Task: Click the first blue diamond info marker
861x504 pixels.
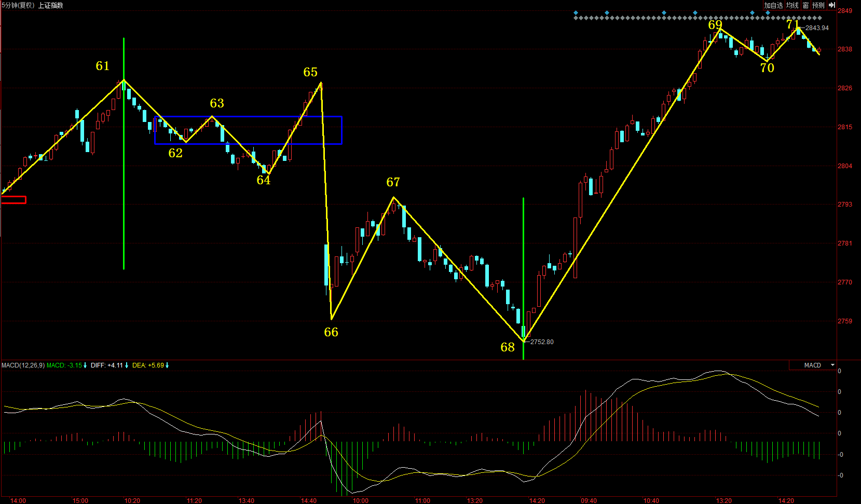Action: [x=576, y=12]
